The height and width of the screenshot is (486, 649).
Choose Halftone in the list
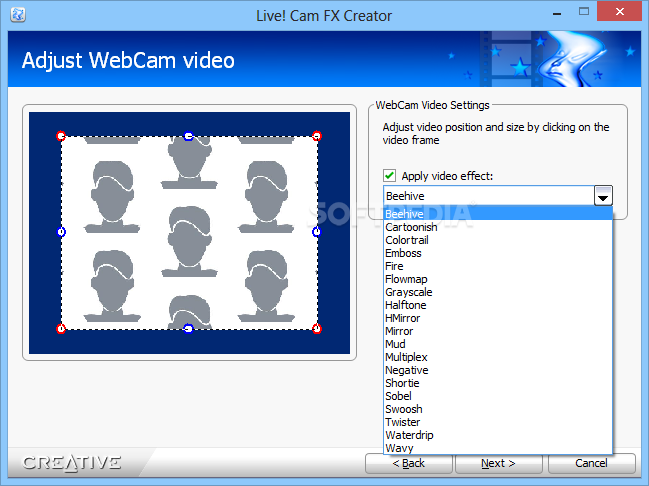(498, 305)
